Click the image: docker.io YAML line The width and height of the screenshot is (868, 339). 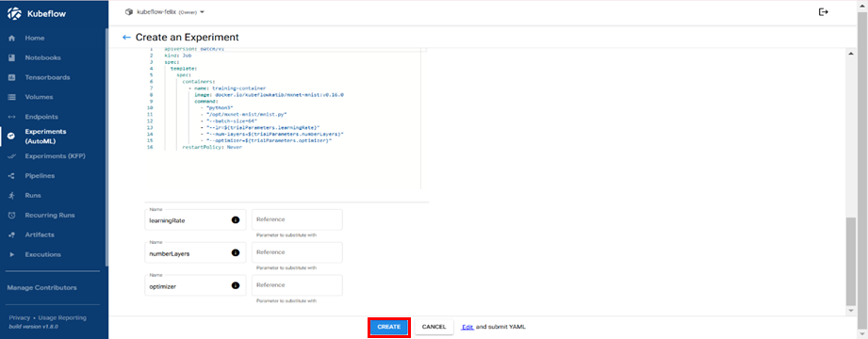point(269,94)
